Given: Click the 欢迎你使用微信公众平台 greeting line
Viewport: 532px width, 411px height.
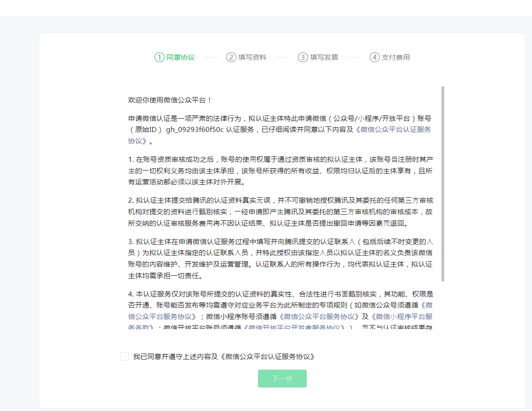Looking at the screenshot, I should (170, 100).
